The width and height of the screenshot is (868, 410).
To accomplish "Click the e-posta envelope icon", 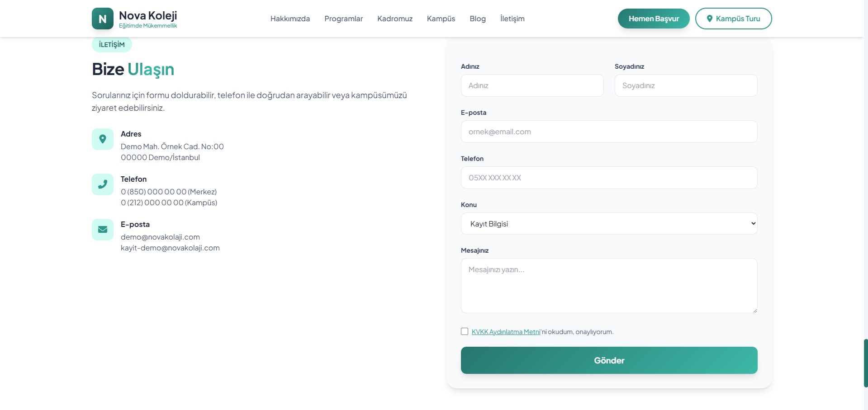I will 103,230.
